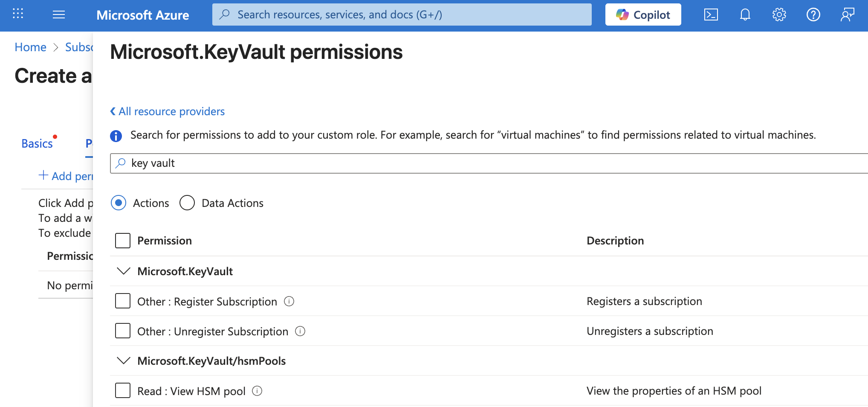Viewport: 868px width, 407px height.
Task: Open the portal hamburger menu
Action: (59, 15)
